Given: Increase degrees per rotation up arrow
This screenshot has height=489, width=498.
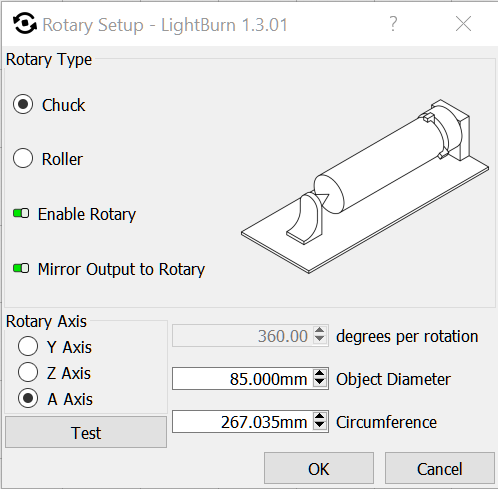Looking at the screenshot, I should pos(320,330).
